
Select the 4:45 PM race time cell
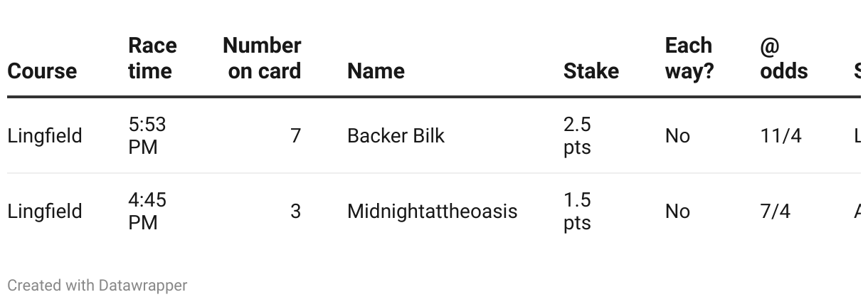point(147,212)
